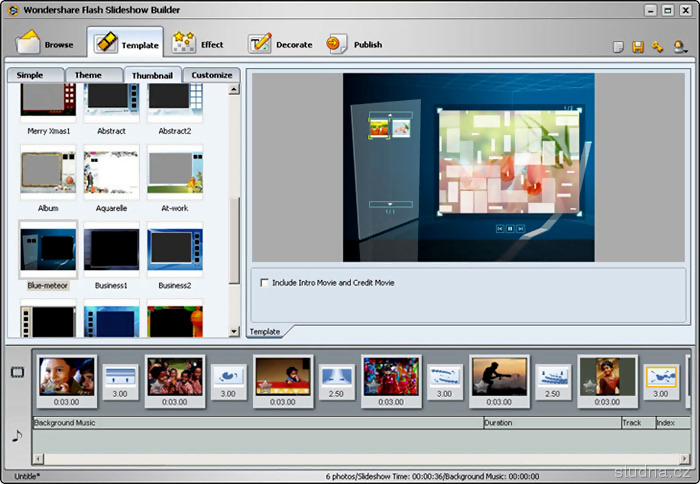Switch to the Simple tab
Image resolution: width=700 pixels, height=484 pixels.
pos(30,75)
